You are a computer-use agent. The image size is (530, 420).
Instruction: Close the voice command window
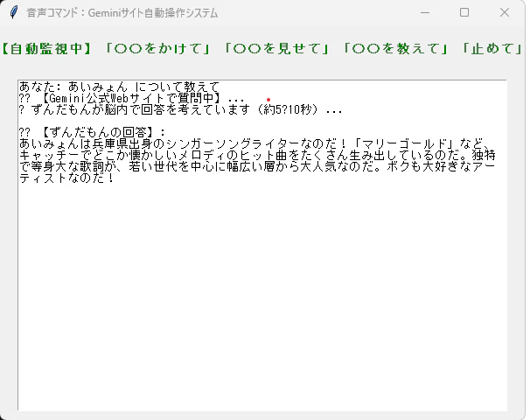tap(505, 12)
